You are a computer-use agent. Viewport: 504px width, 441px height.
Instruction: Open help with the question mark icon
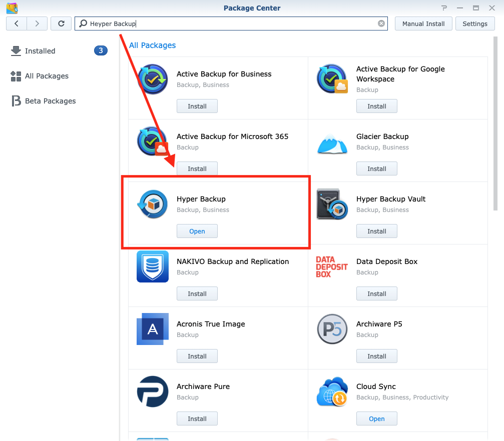[444, 8]
